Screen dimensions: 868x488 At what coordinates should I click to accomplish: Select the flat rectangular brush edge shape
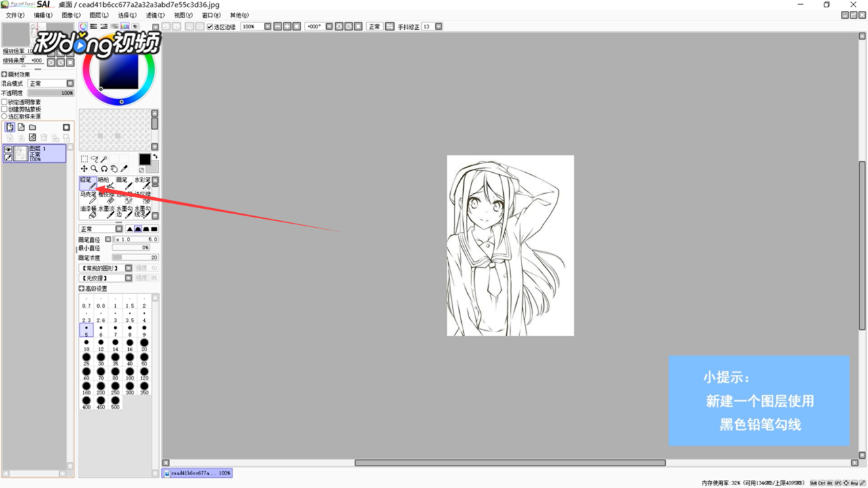(154, 229)
